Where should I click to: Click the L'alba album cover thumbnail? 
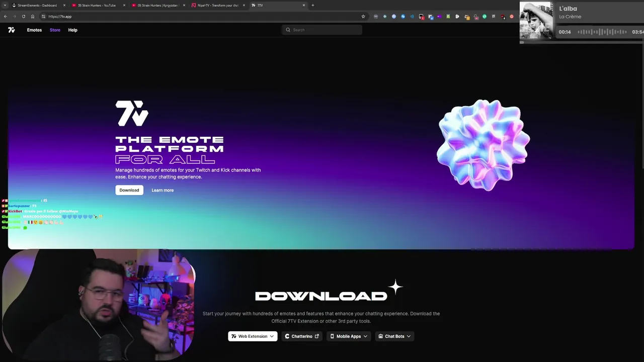[536, 21]
